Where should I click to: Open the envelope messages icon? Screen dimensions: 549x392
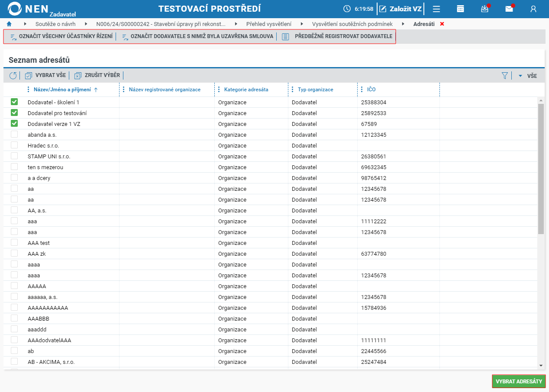pos(509,9)
